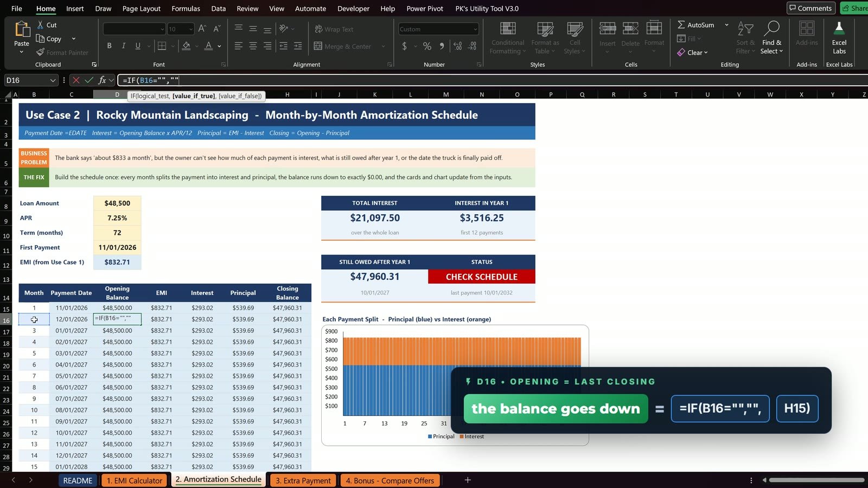Open Cell Styles gallery
This screenshot has width=868, height=488.
[x=575, y=37]
